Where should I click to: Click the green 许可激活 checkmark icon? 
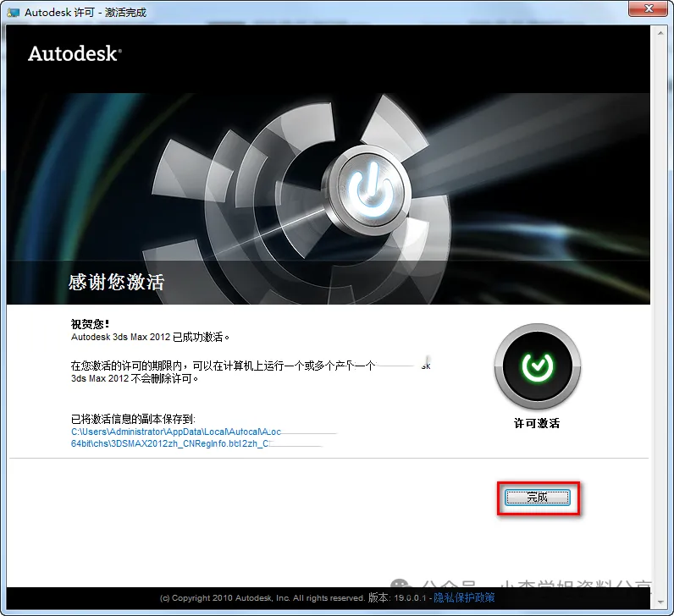point(538,366)
